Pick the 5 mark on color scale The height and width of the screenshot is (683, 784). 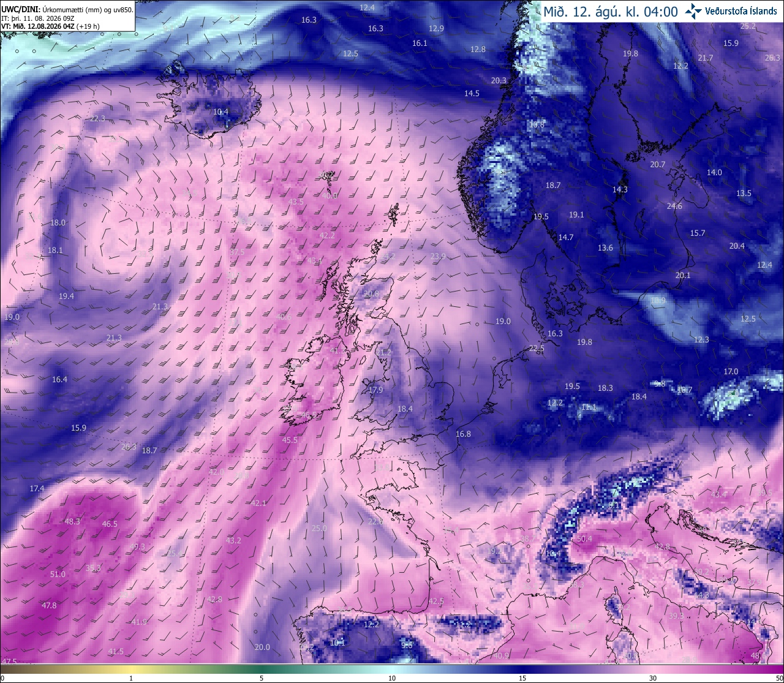click(x=262, y=677)
